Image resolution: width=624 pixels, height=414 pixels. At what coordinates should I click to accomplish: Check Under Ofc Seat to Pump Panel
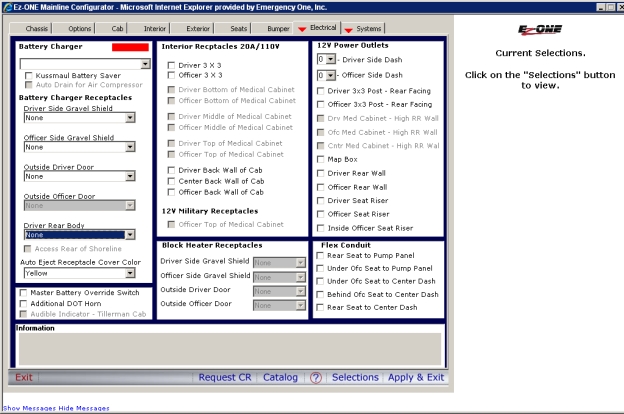click(x=320, y=269)
